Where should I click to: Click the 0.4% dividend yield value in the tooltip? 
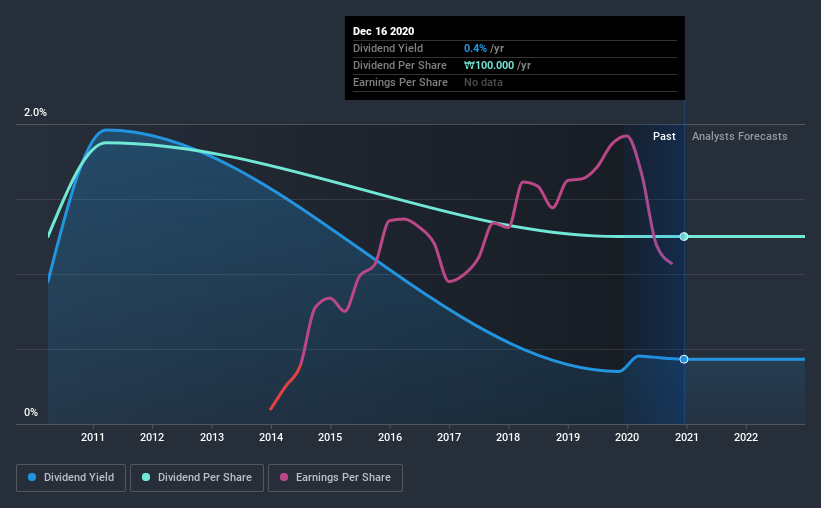tap(476, 48)
